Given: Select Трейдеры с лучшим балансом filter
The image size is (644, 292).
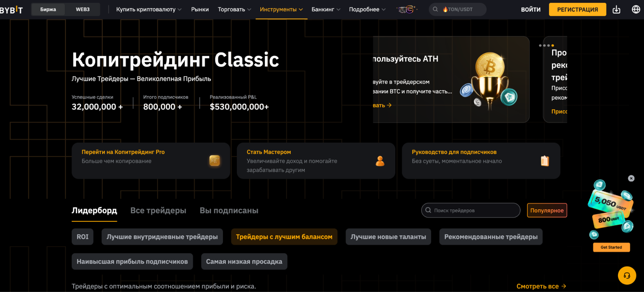Looking at the screenshot, I should click(284, 237).
